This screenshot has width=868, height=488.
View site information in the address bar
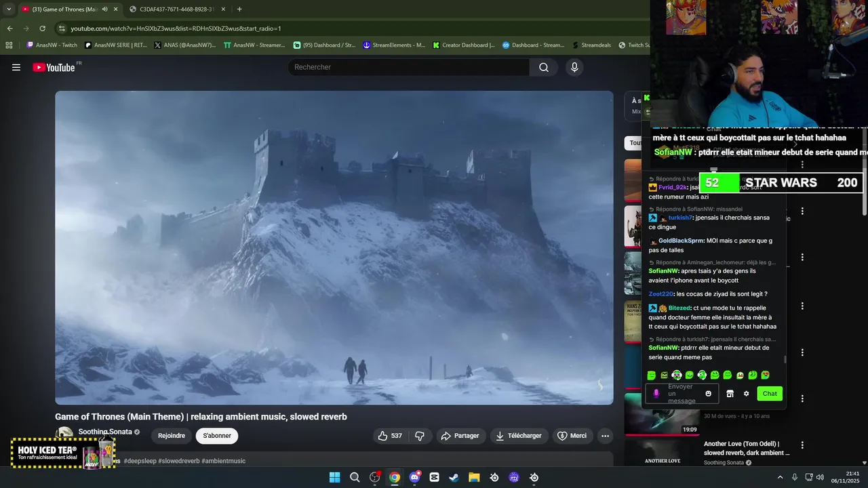tap(62, 28)
